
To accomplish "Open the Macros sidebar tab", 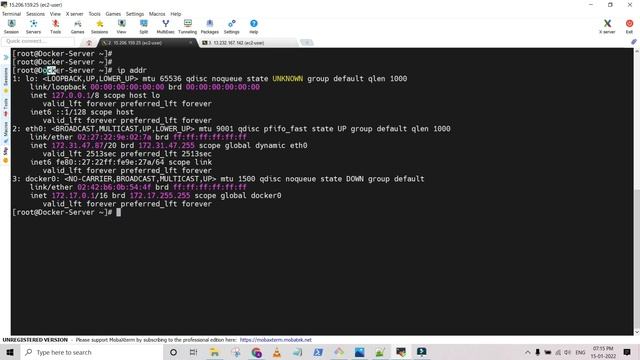I will 6,132.
